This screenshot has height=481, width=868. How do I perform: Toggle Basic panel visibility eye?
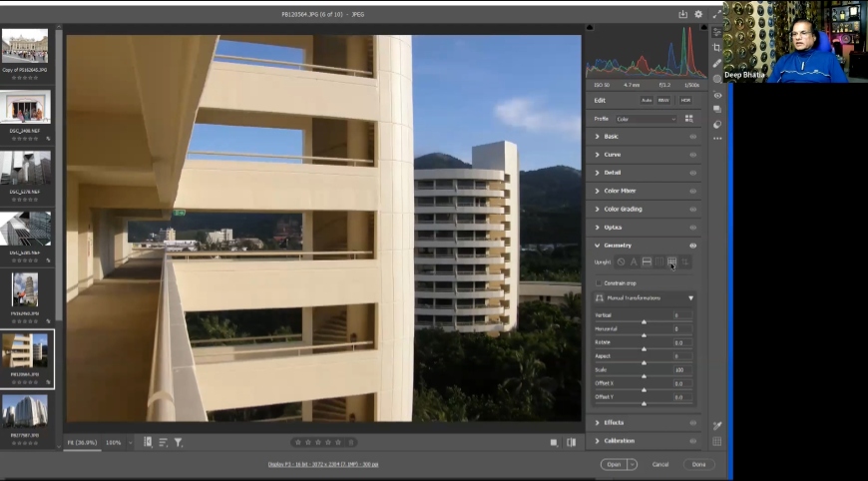pyautogui.click(x=693, y=137)
